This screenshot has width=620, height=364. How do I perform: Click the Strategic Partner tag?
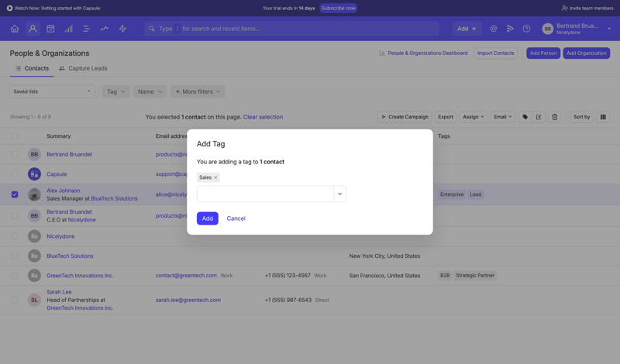[475, 276]
